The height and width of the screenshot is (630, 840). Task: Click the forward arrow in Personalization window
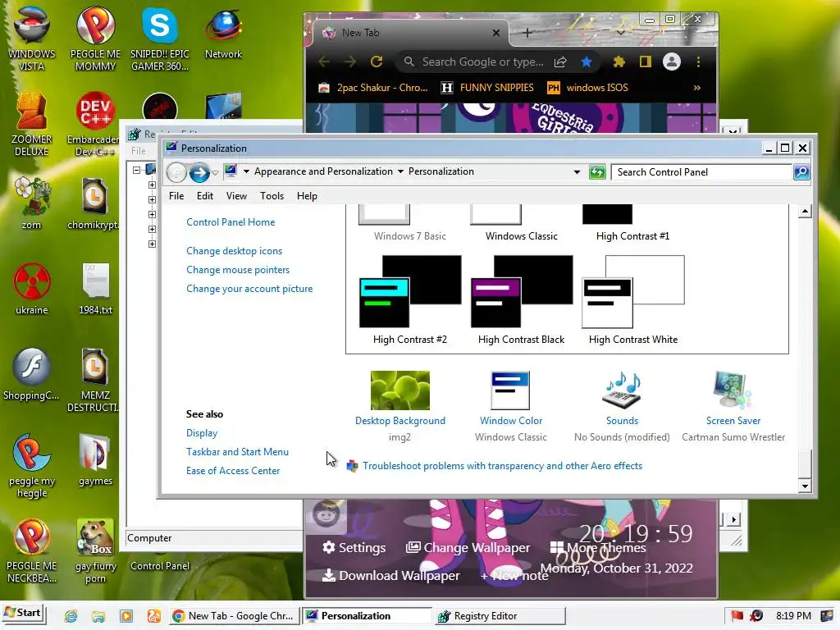pos(199,172)
